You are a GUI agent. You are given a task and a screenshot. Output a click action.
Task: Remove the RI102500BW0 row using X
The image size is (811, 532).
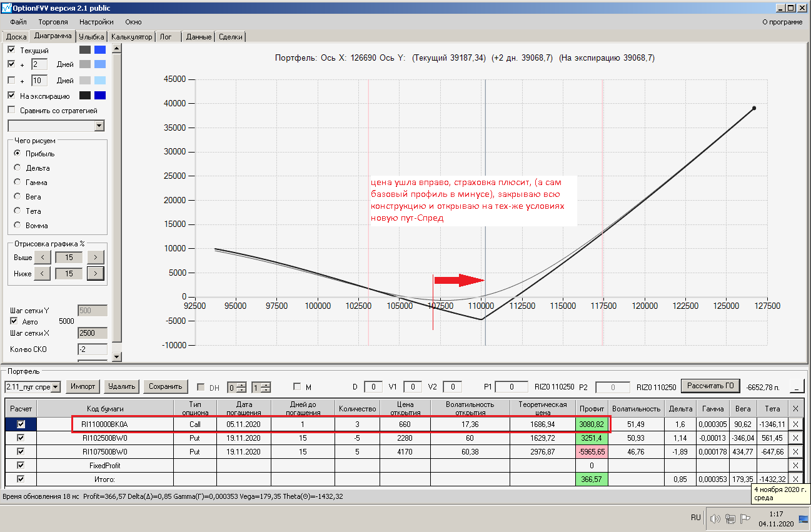795,438
